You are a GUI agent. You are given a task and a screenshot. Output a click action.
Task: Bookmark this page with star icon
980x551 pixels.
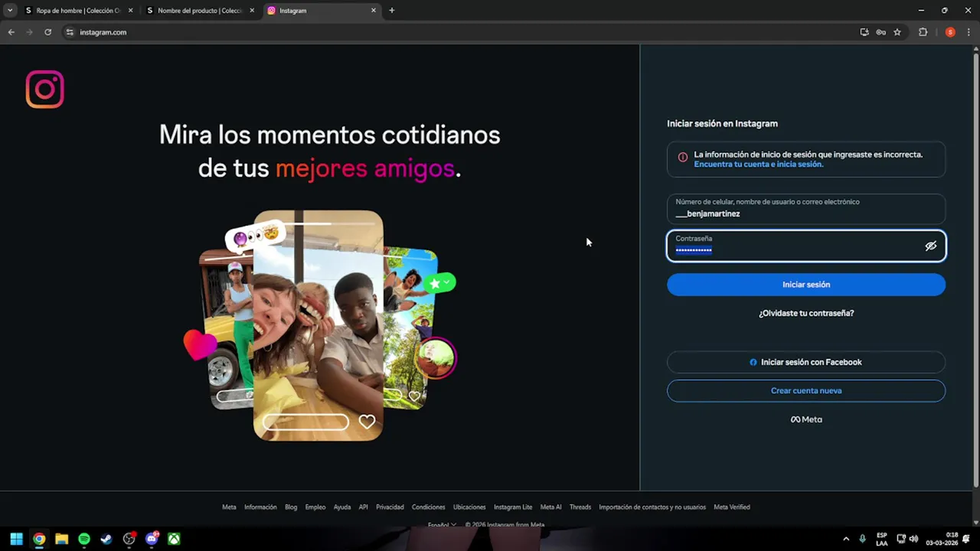[897, 32]
